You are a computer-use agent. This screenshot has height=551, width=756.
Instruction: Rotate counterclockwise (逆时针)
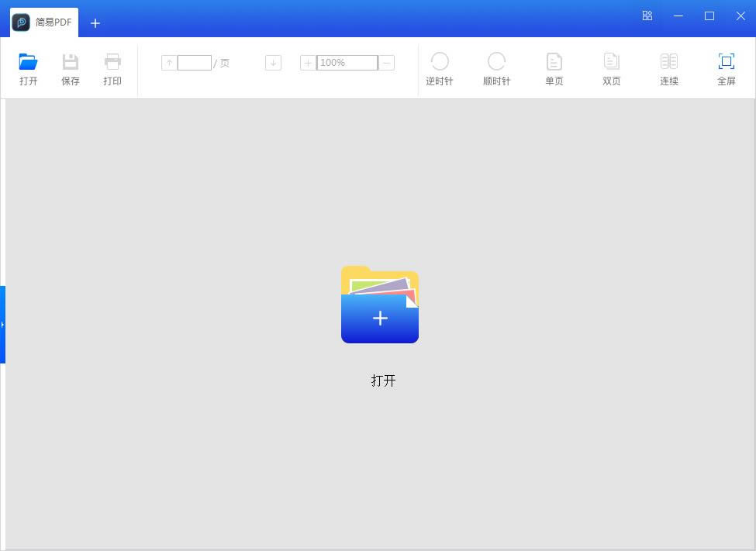(439, 69)
